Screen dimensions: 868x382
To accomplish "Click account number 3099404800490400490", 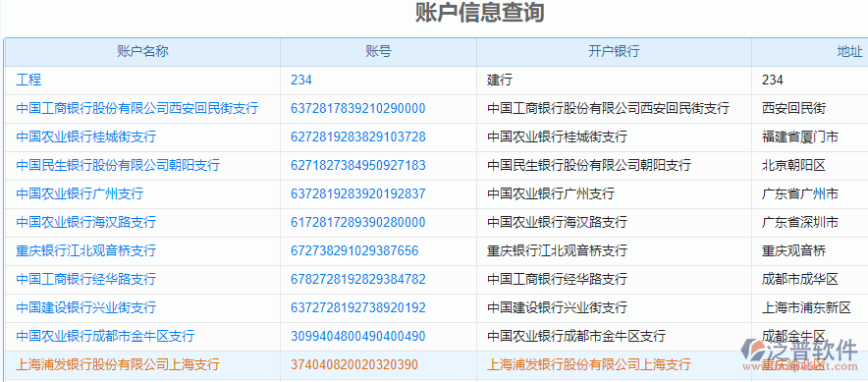I will pyautogui.click(x=358, y=336).
